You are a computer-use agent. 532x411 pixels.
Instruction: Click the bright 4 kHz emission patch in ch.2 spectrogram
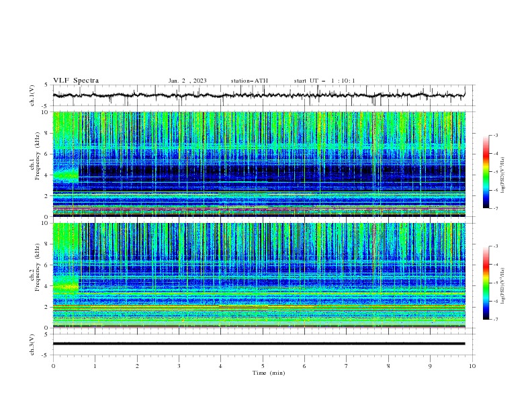click(x=66, y=285)
